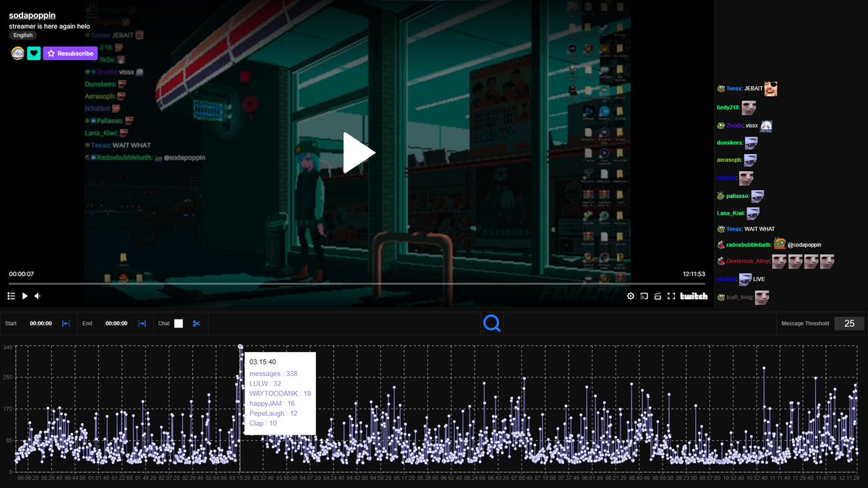Click the PepeLaugh : 12 tooltip line
Viewport: 868px width, 488px height.
(x=273, y=414)
